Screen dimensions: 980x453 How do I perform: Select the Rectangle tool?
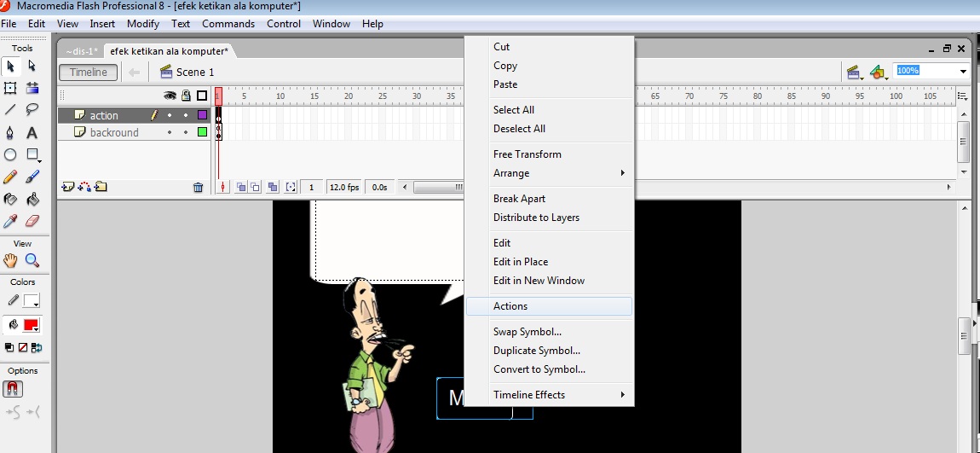click(x=32, y=154)
